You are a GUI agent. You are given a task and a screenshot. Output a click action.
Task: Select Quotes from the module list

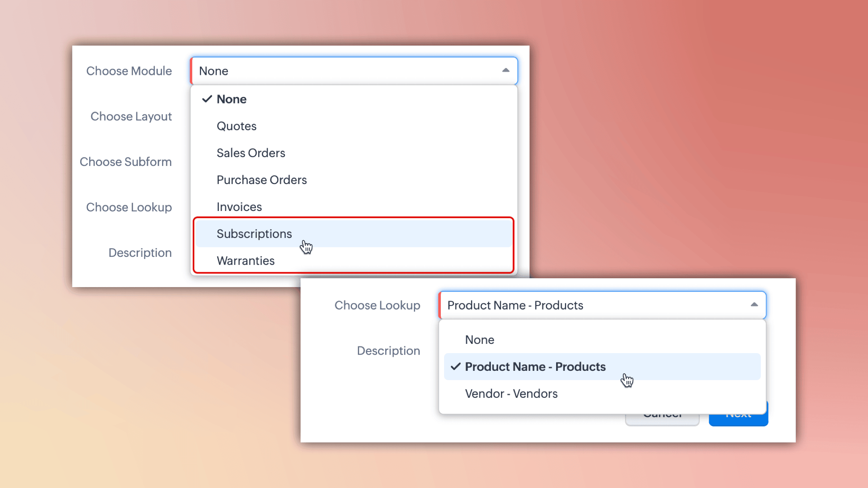(237, 126)
